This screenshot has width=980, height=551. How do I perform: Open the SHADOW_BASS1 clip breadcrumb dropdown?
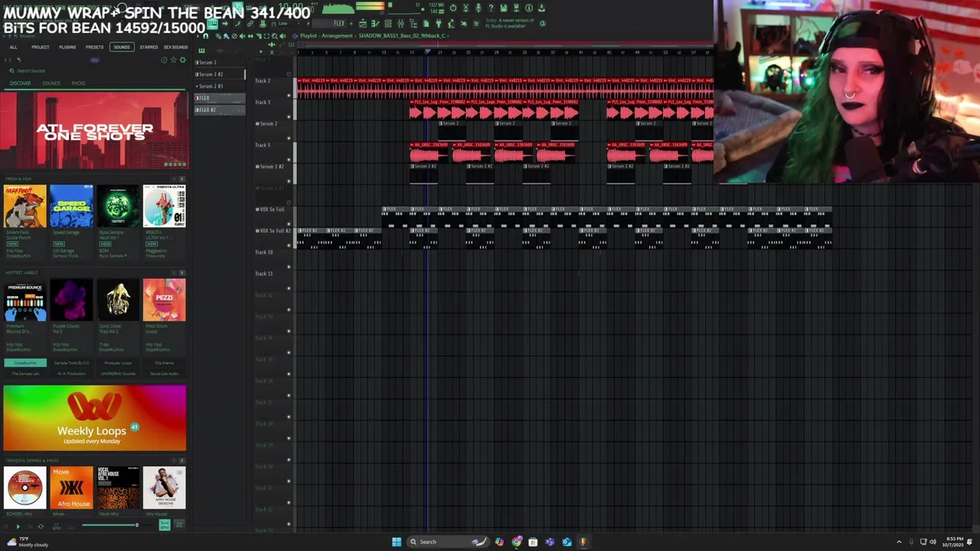click(401, 36)
